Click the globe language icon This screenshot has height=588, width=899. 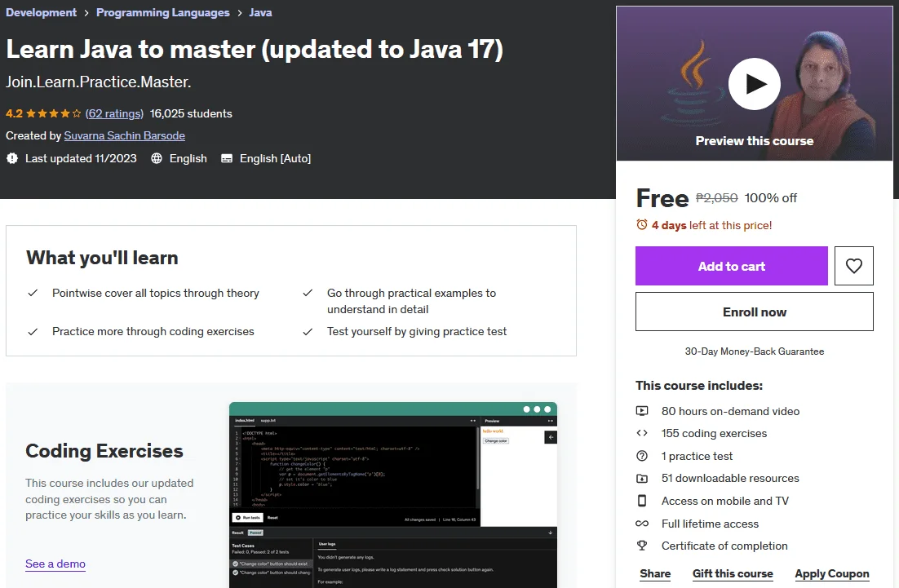(157, 158)
